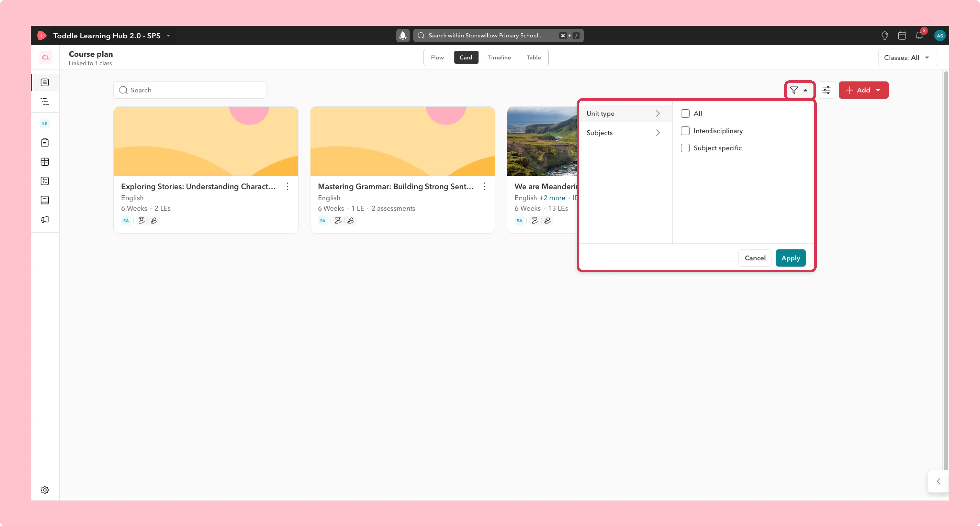
Task: Open the Classes: All dropdown
Action: (x=908, y=57)
